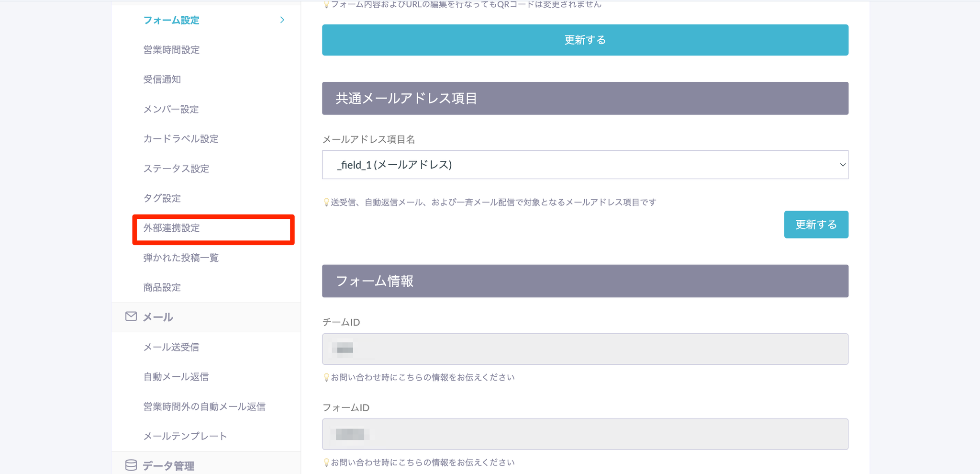Click the フォームID read-only field

click(x=585, y=434)
